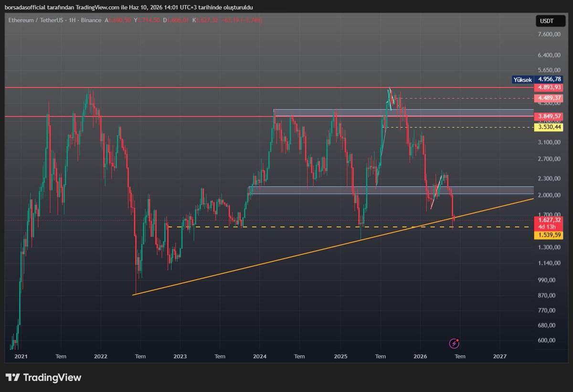Screen dimensions: 573x392
Task: Click the borsadasofficial TradingView.com header text
Action: pos(128,7)
